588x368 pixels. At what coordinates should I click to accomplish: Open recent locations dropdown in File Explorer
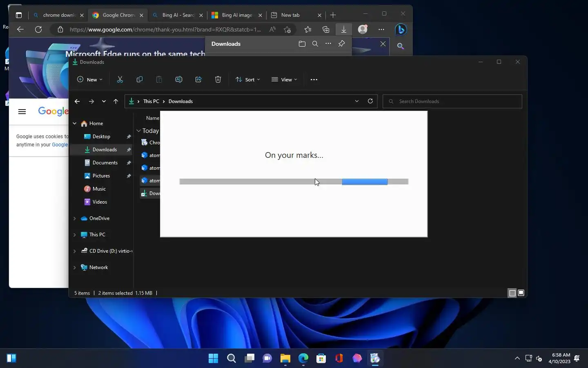click(104, 101)
